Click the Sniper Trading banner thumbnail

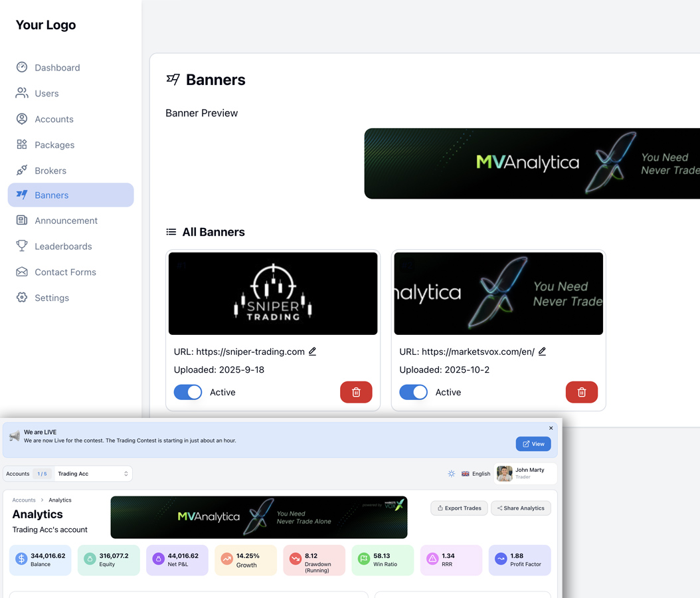273,294
